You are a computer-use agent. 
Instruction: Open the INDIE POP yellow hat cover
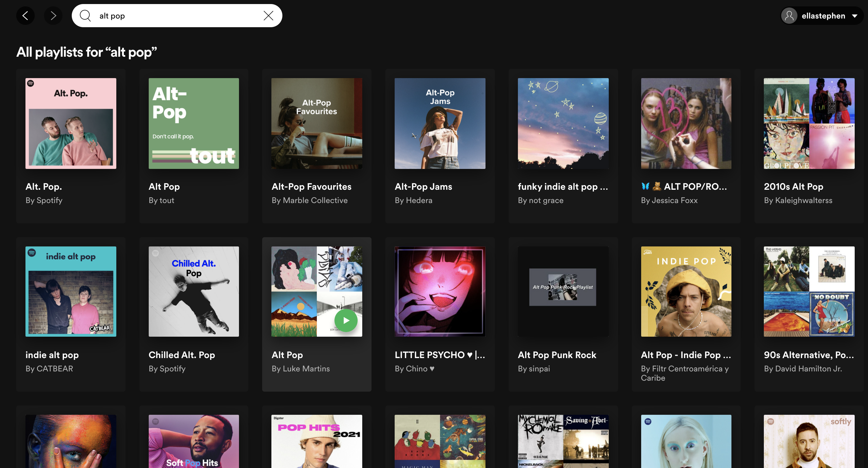point(686,292)
